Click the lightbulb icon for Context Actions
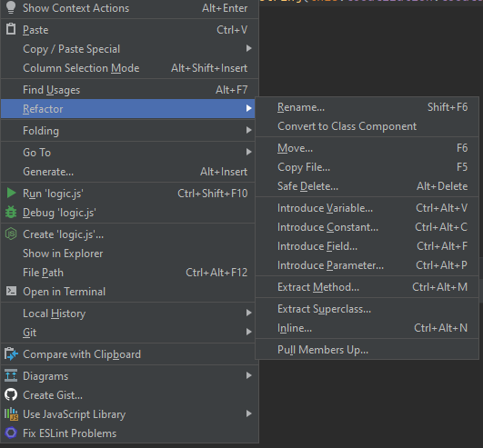The width and height of the screenshot is (483, 448). click(x=11, y=7)
